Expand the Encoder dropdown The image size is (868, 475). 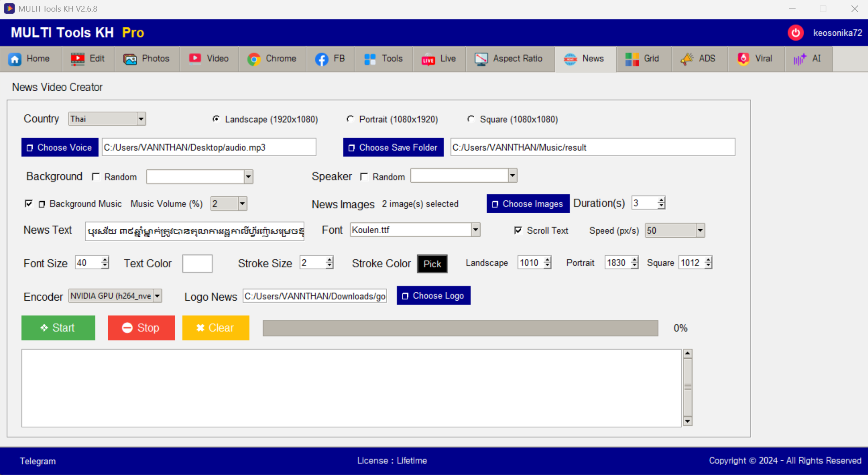tap(157, 296)
